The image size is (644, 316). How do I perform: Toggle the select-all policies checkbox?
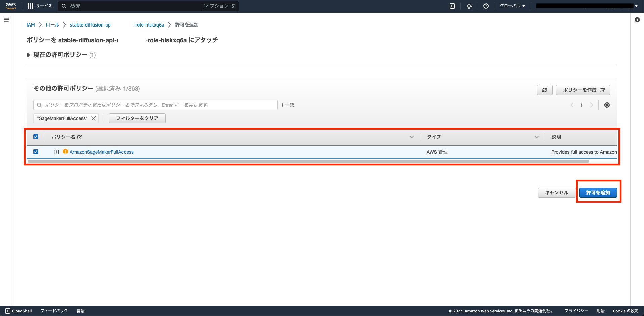click(x=36, y=137)
